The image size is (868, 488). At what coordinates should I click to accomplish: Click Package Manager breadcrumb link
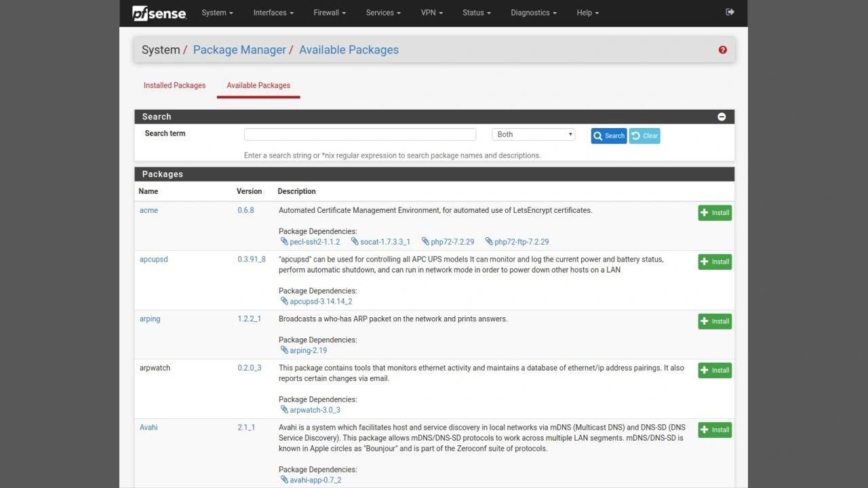click(x=239, y=50)
